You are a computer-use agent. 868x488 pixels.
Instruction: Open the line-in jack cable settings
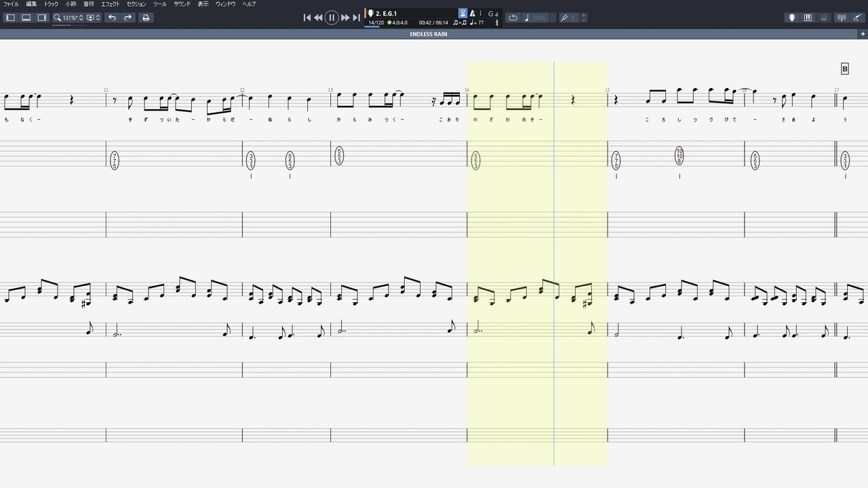point(857,18)
